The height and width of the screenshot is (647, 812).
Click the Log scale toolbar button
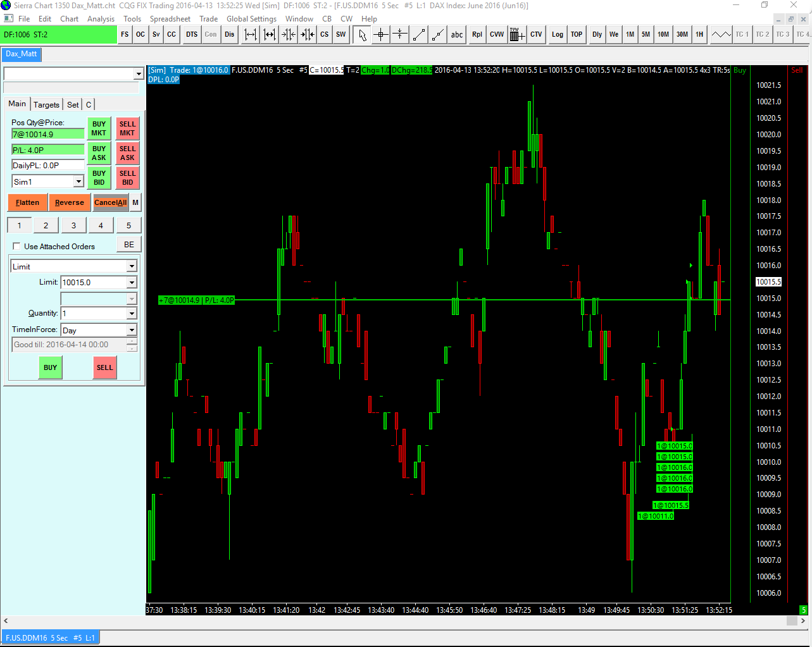(x=558, y=35)
